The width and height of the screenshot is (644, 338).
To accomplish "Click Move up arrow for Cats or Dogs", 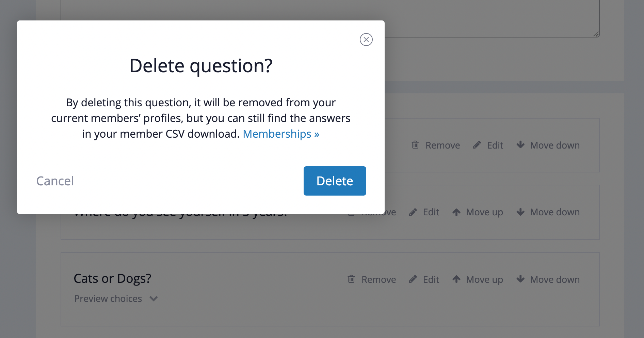I will coord(456,279).
